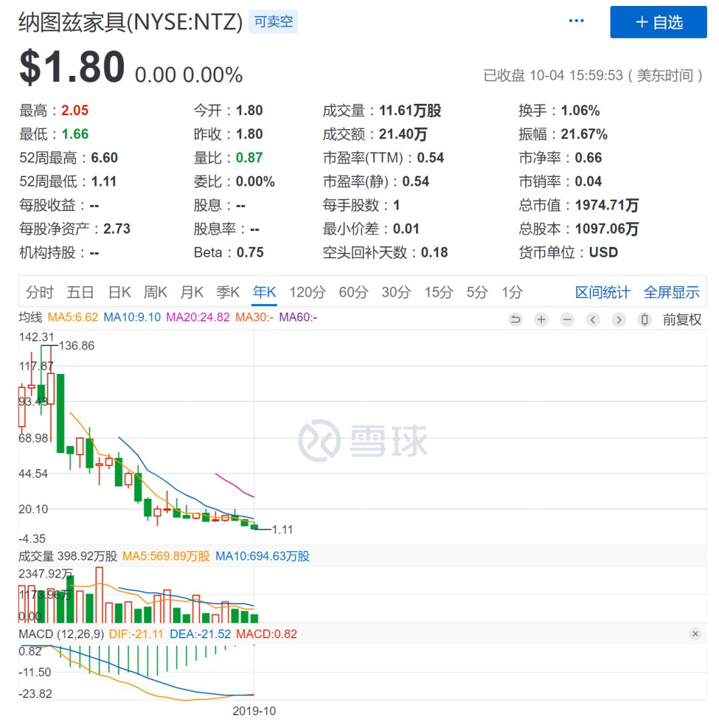Screen dimensions: 719x728
Task: Click the 成交额 21.40万 value
Action: pyautogui.click(x=403, y=134)
